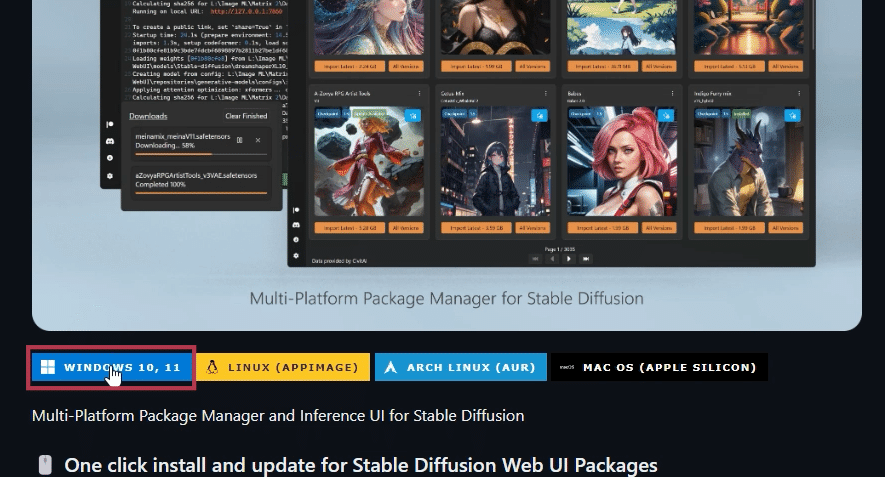Viewport: 885px width, 477px height.
Task: Click the Patreon icon in the console window sidebar
Action: point(110,124)
